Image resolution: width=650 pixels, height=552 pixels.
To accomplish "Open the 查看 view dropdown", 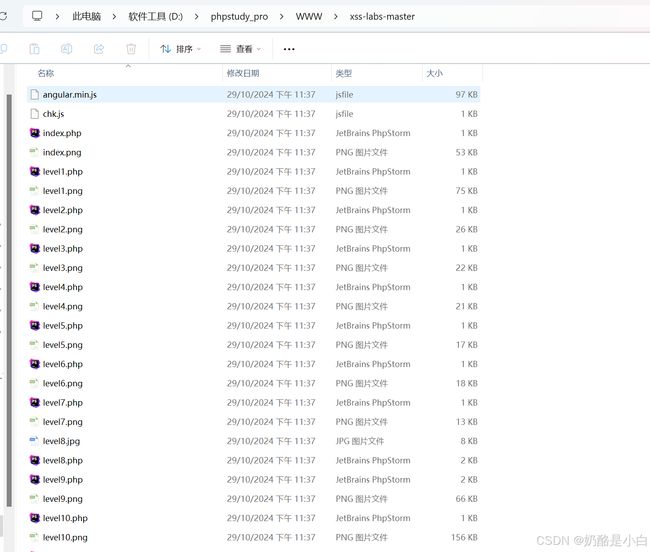I will pos(240,49).
